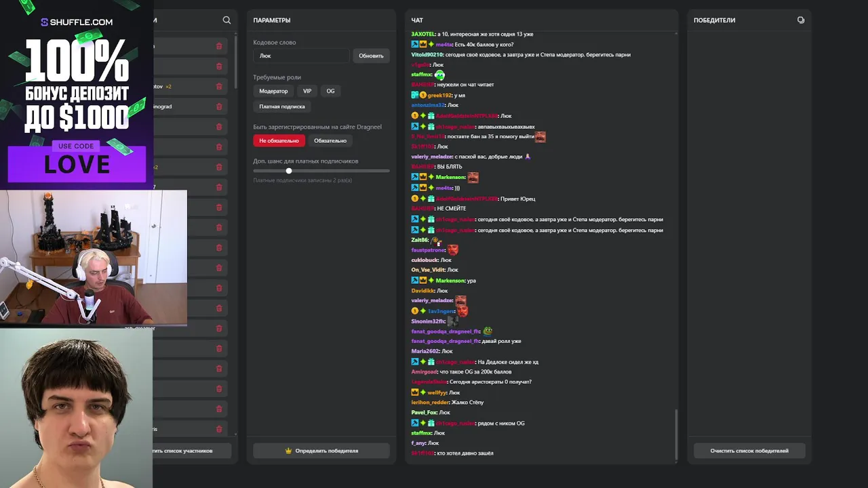Click the search icon in participants panel
The image size is (868, 488).
pyautogui.click(x=226, y=20)
